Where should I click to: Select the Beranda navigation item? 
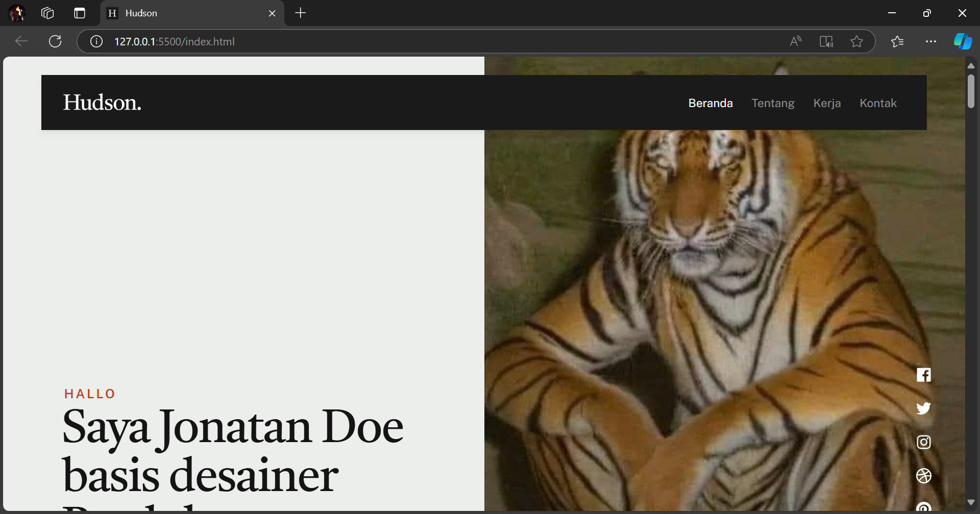click(710, 103)
